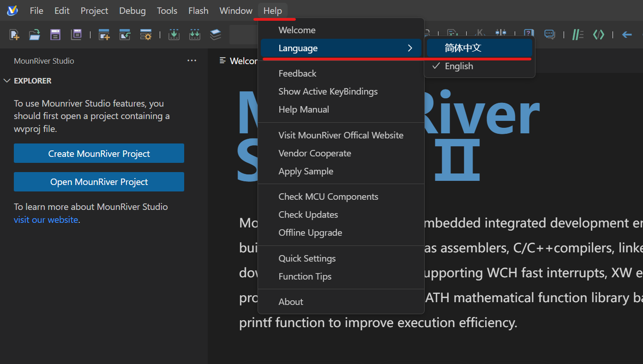Click the single-arrow download icon
The height and width of the screenshot is (364, 643).
(x=174, y=35)
